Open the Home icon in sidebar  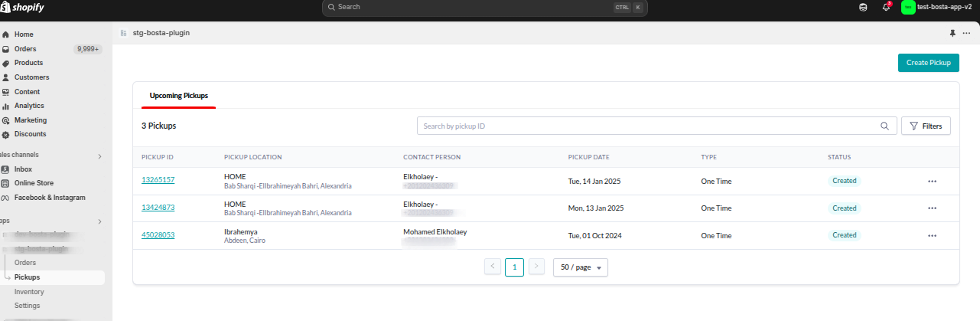pos(6,34)
